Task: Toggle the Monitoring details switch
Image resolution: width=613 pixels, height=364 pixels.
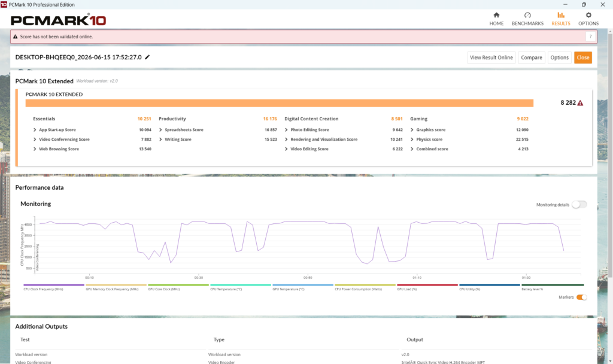Action: 579,205
